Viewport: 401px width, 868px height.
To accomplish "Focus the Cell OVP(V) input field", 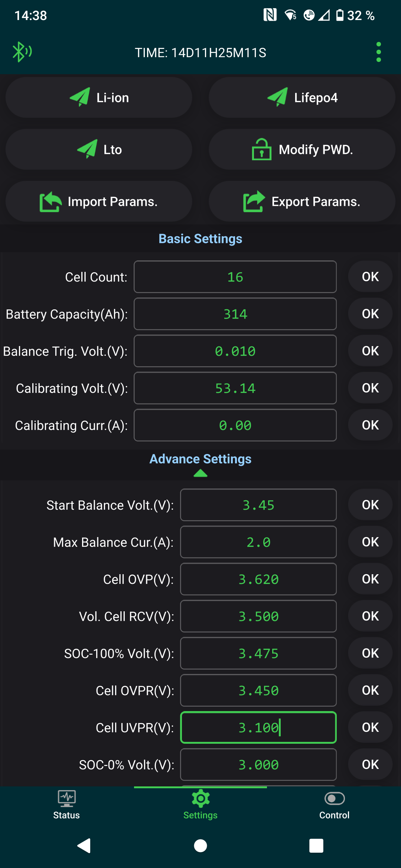I will tap(258, 579).
